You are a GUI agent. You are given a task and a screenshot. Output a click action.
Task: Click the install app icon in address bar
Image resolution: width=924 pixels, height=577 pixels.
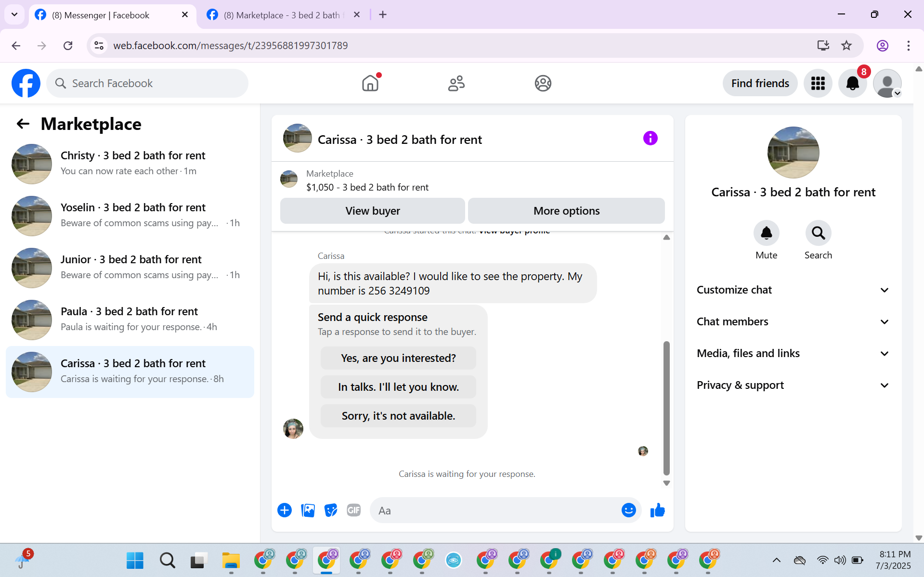coord(823,46)
